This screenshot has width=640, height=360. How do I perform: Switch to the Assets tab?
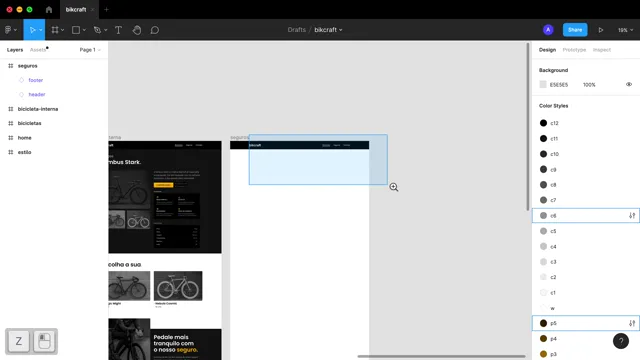(x=38, y=50)
